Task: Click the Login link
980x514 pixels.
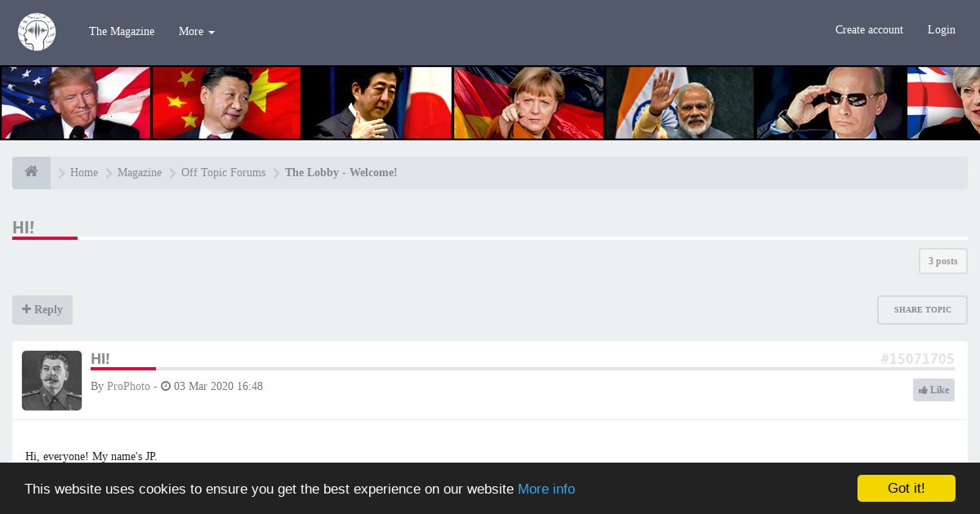Action: pyautogui.click(x=942, y=30)
